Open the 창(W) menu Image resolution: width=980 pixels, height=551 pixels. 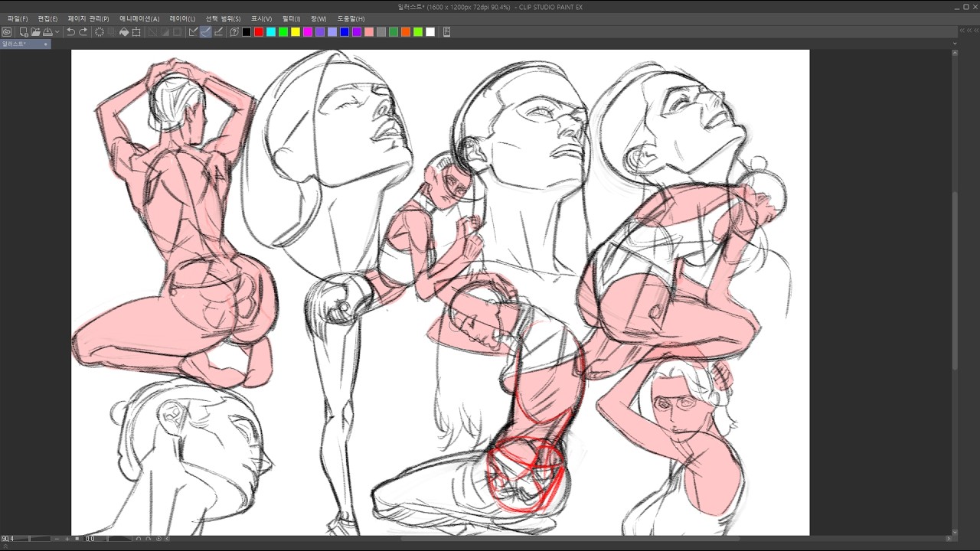click(318, 18)
